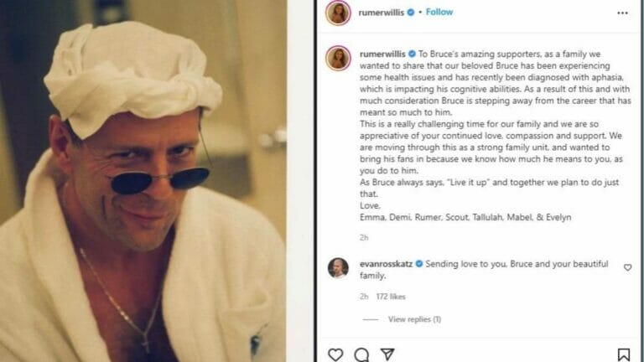Save the post with the bookmark icon
This screenshot has width=644, height=362.
coord(624,354)
